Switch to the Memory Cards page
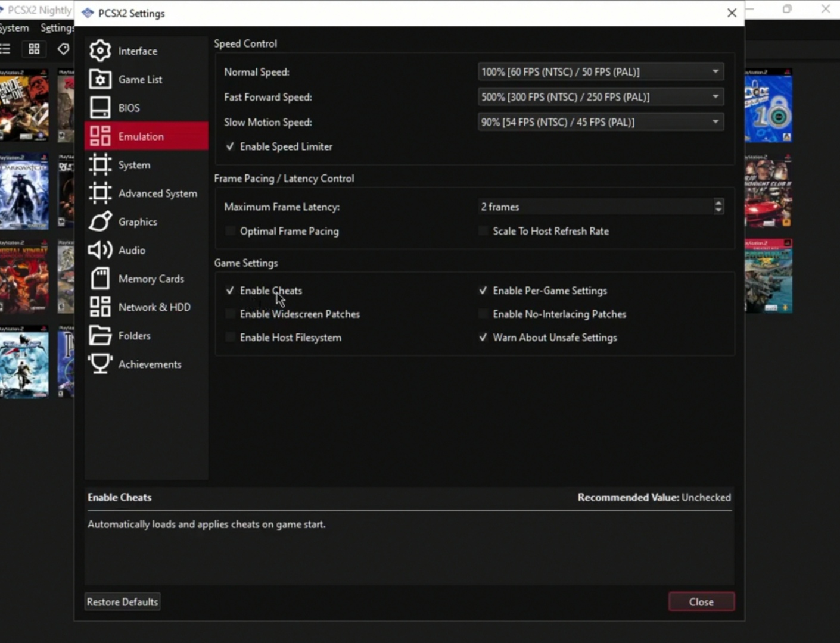The image size is (840, 643). (x=147, y=279)
